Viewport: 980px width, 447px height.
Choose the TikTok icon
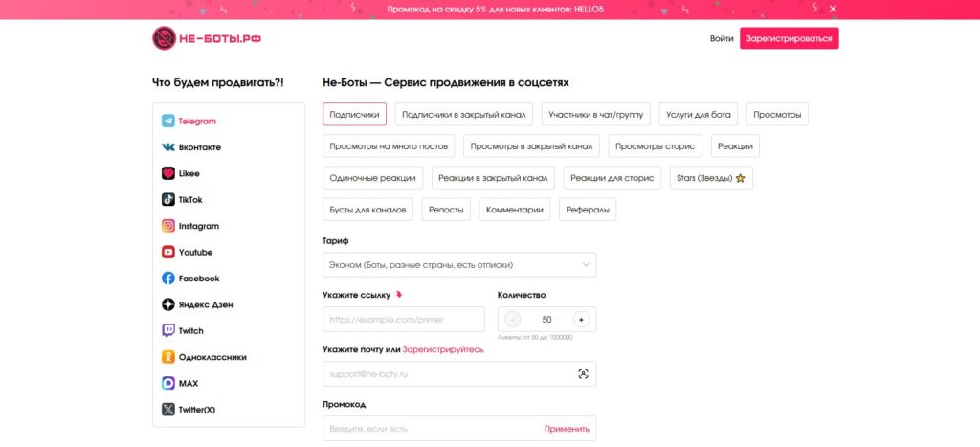tap(168, 200)
